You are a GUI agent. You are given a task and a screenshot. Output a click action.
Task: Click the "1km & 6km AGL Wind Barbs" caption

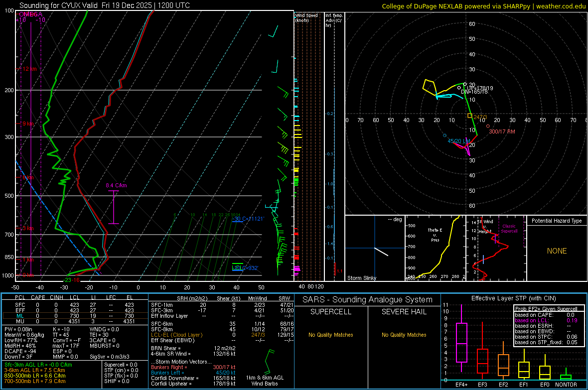[x=265, y=381]
